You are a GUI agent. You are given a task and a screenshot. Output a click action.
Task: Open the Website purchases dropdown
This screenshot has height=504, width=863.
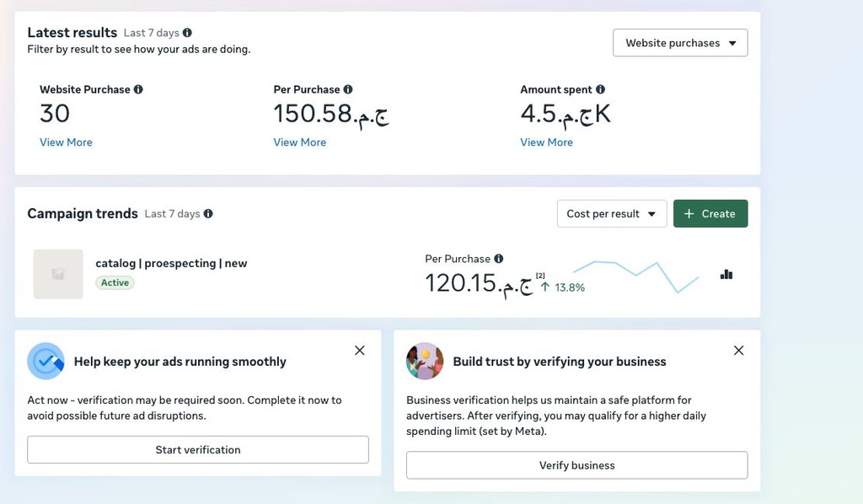[680, 43]
